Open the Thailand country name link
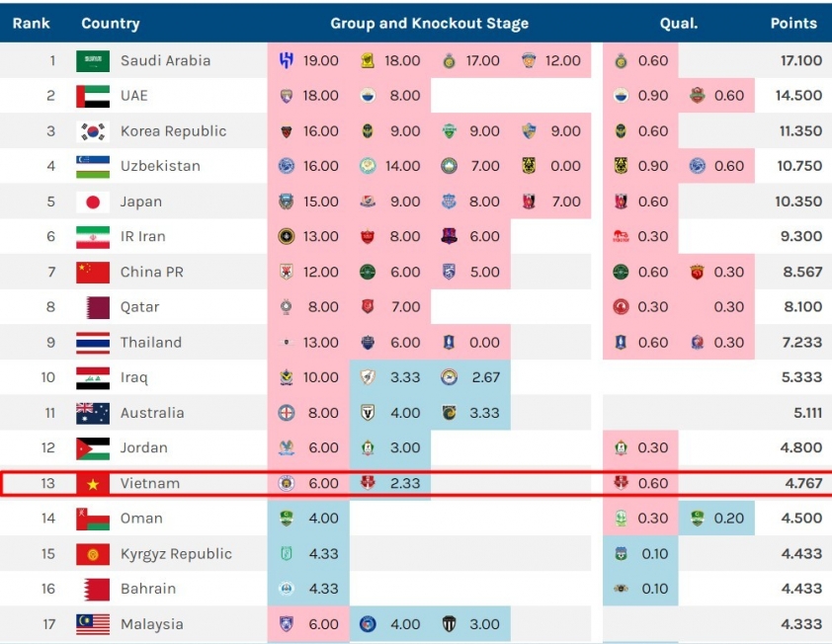The height and width of the screenshot is (644, 832). [x=151, y=342]
